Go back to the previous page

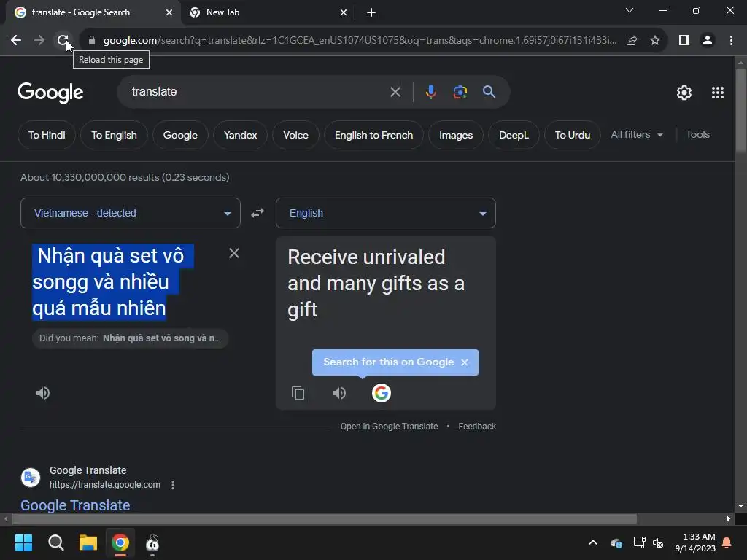pyautogui.click(x=16, y=40)
